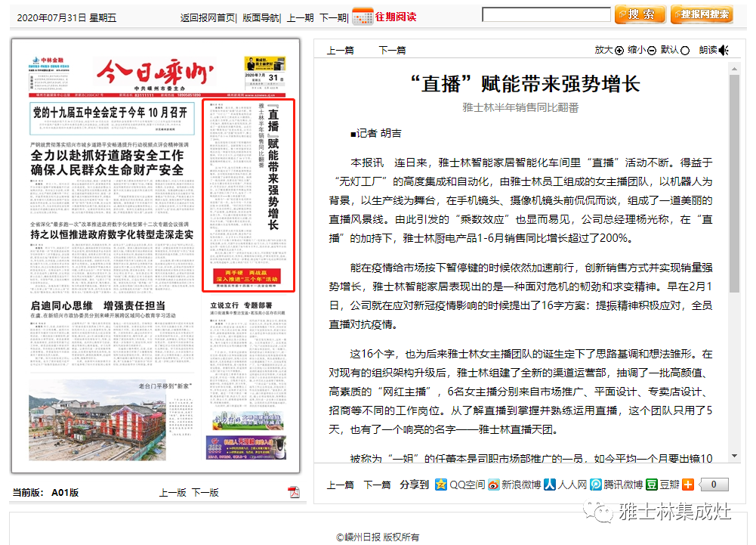Click the 老台门平移到新家 photo
This screenshot has height=545, width=756.
(97, 420)
